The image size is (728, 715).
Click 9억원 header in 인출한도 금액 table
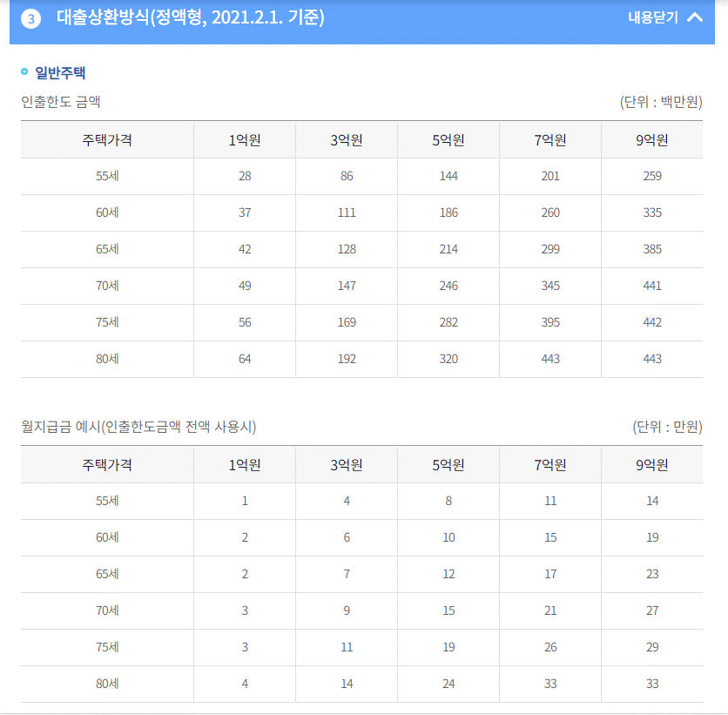(x=652, y=139)
